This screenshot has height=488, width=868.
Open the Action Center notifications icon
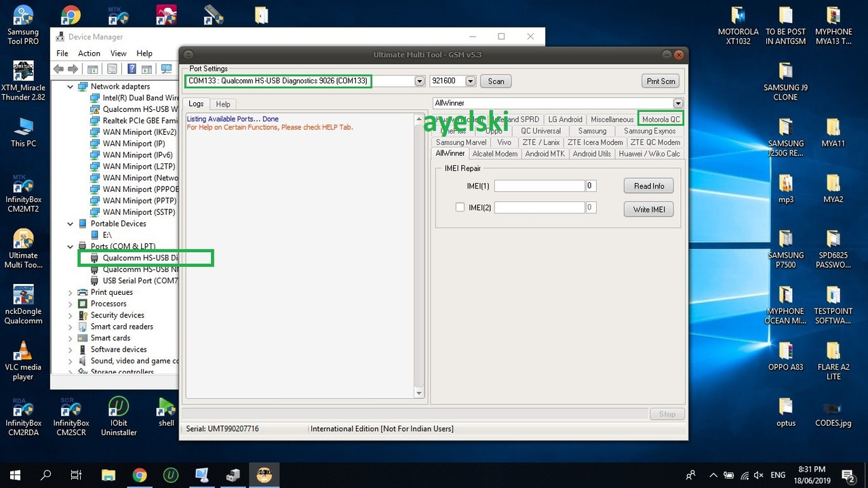(x=848, y=475)
